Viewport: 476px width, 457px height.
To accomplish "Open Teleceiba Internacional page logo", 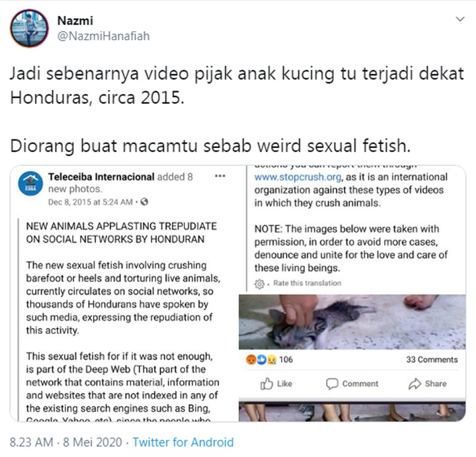I will 30,183.
